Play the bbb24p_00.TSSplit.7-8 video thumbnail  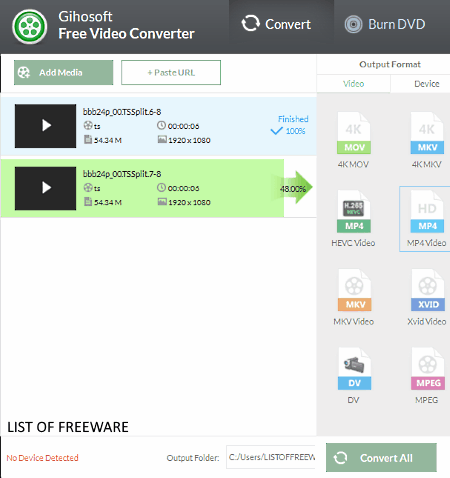point(45,188)
